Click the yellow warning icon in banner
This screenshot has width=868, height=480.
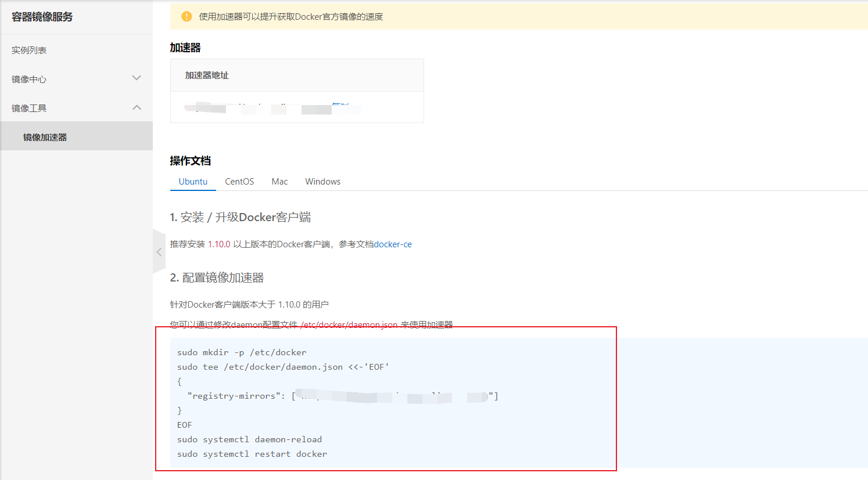(x=186, y=16)
